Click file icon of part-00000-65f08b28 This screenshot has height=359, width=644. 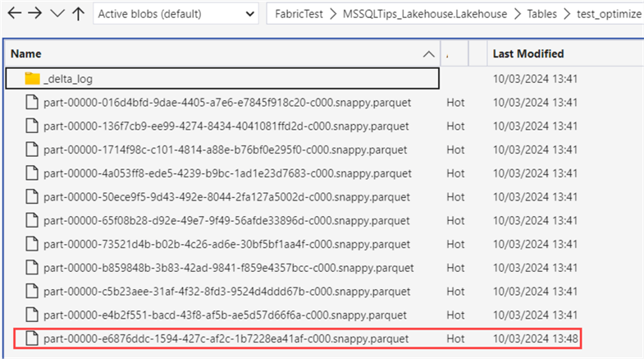[32, 220]
